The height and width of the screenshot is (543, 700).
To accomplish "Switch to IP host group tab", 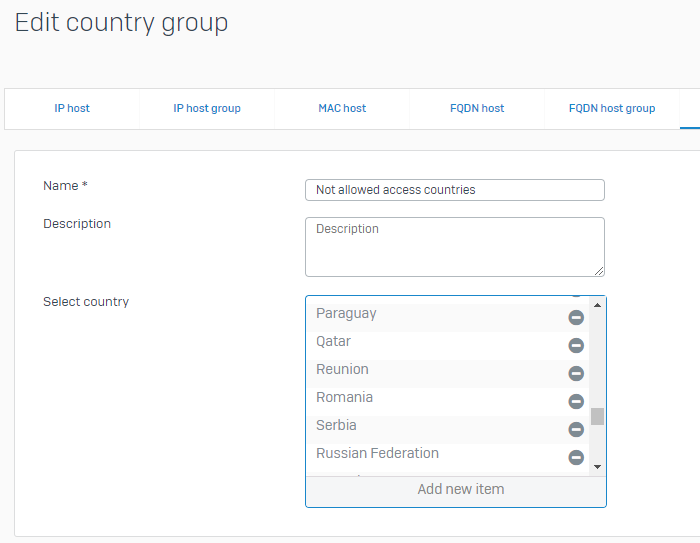I will (x=207, y=109).
